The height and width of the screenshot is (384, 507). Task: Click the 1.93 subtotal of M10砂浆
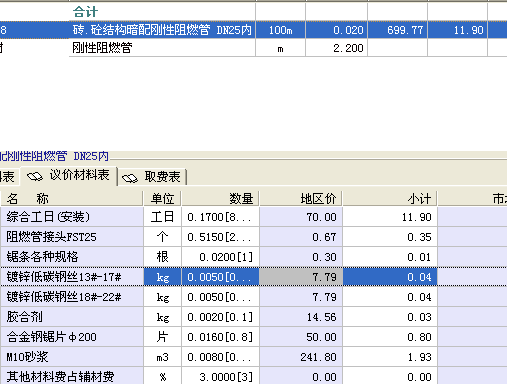coord(390,357)
